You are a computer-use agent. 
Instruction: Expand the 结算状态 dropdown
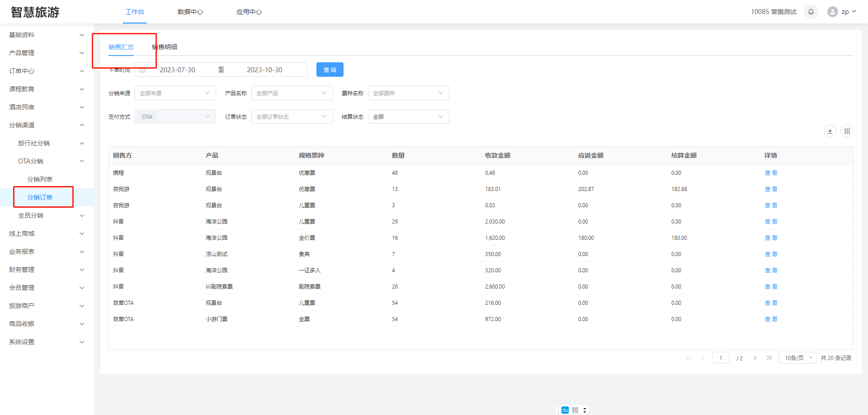pyautogui.click(x=408, y=117)
